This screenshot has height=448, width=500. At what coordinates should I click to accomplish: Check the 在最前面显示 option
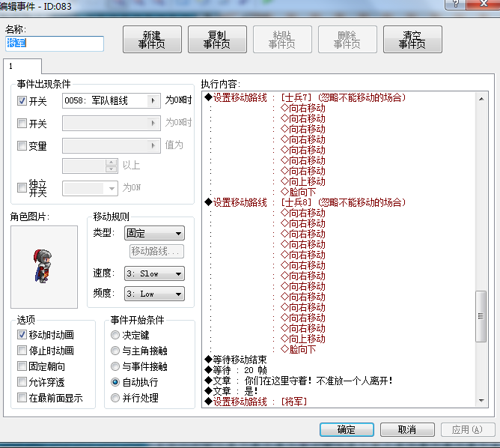pyautogui.click(x=22, y=398)
